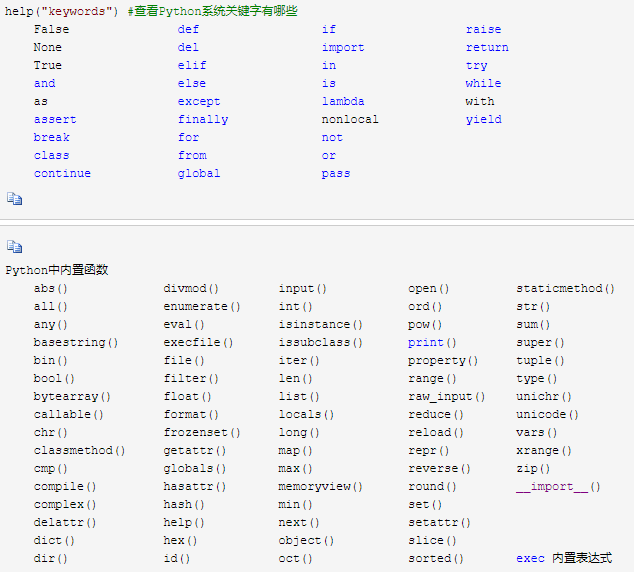Click the raw_input() function
This screenshot has width=634, height=572.
point(447,396)
